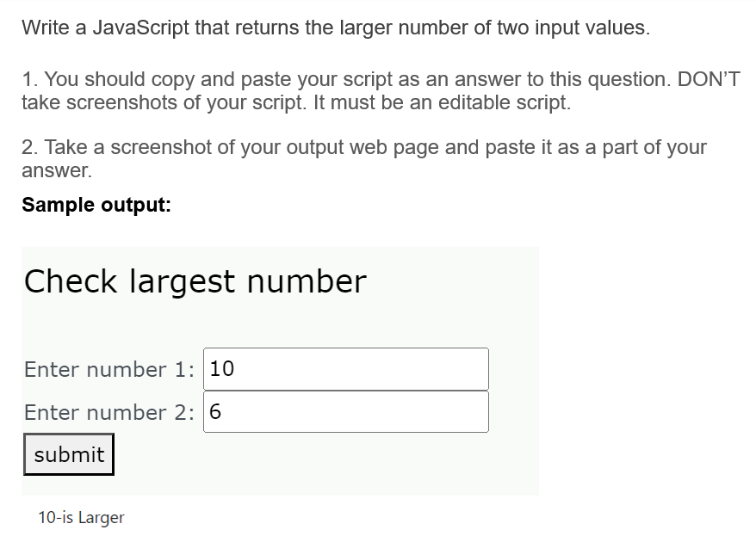Click the second instruction about taking a screenshot

[x=362, y=158]
